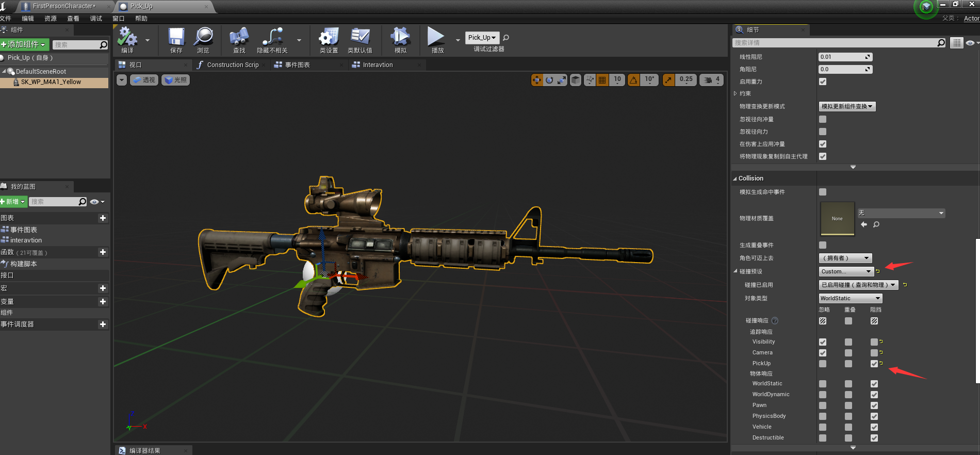The width and height of the screenshot is (980, 455).
Task: Click 透视 perspective view button
Action: [144, 80]
